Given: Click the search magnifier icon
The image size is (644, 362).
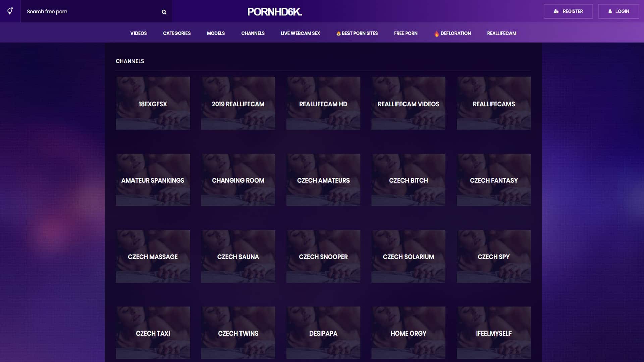Looking at the screenshot, I should pos(164,12).
